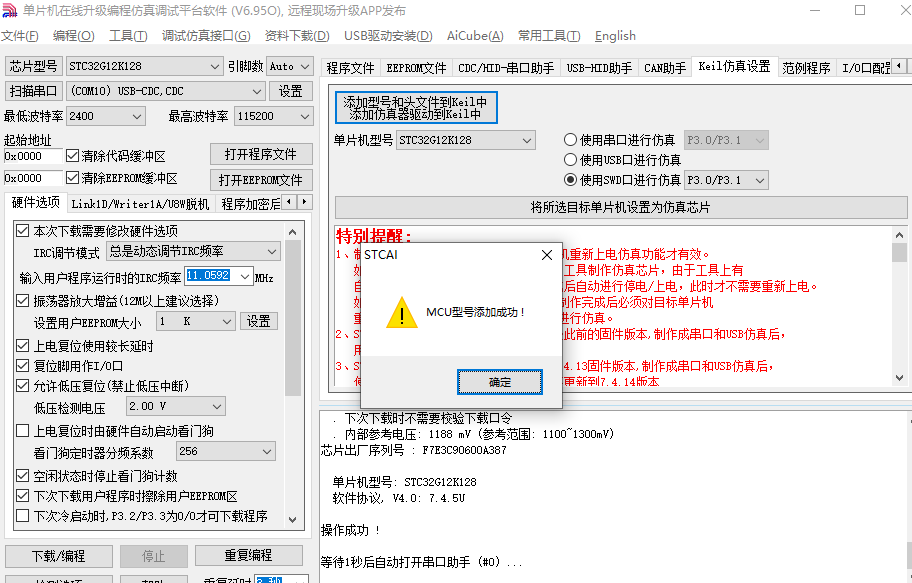Click 设置 button beside EEPROM size
Viewport: 912px width, 583px height.
tap(259, 321)
